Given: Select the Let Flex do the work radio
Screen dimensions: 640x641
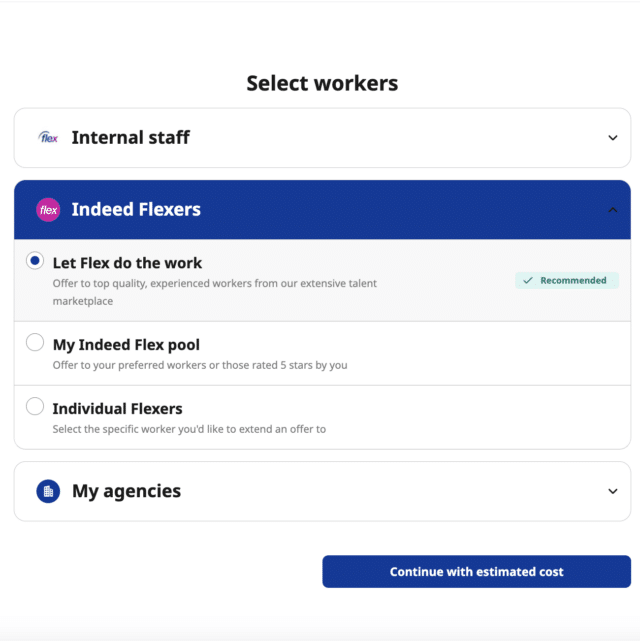Looking at the screenshot, I should pos(35,260).
